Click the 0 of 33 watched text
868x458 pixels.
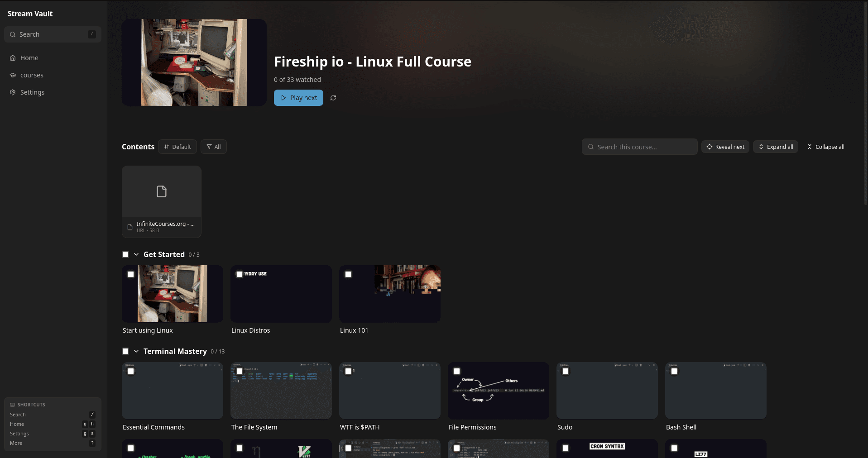(297, 80)
